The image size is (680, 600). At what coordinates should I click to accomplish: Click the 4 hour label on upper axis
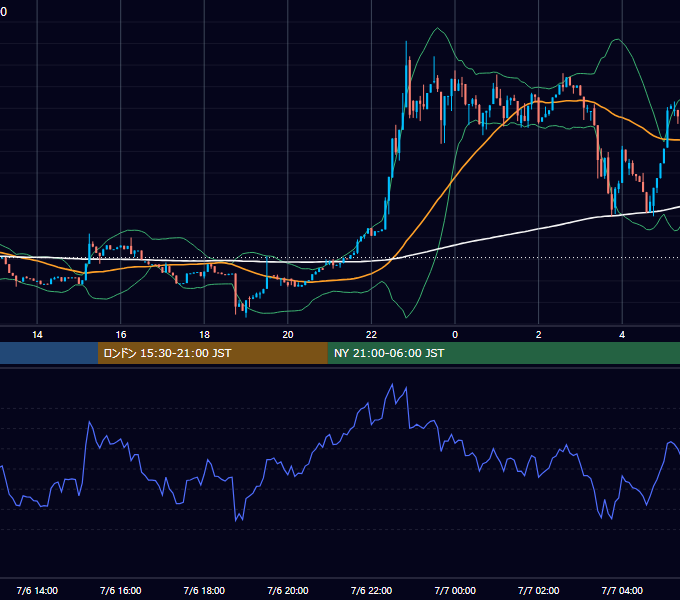pyautogui.click(x=622, y=335)
